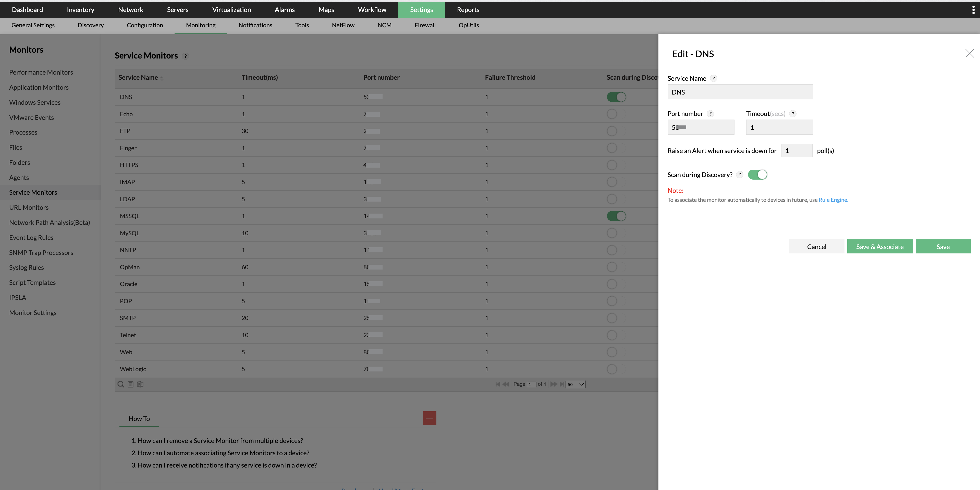Click the help icon beside Service Monitors heading

[186, 56]
